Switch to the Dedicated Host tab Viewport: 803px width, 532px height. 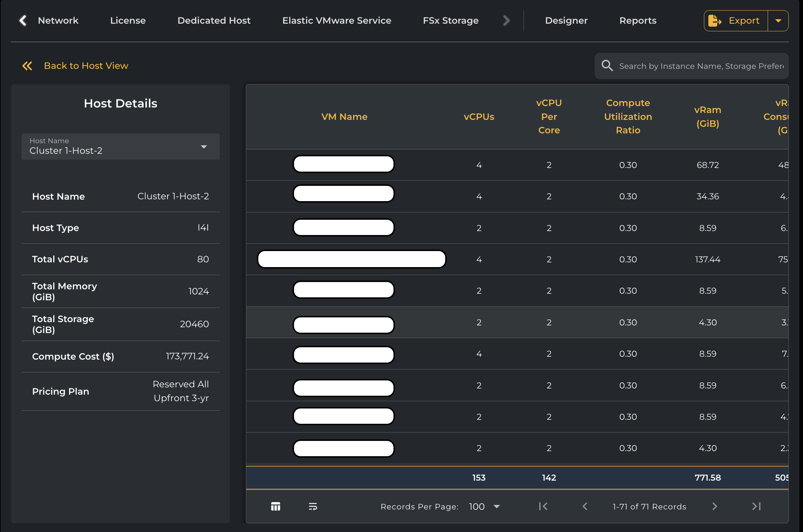(214, 20)
